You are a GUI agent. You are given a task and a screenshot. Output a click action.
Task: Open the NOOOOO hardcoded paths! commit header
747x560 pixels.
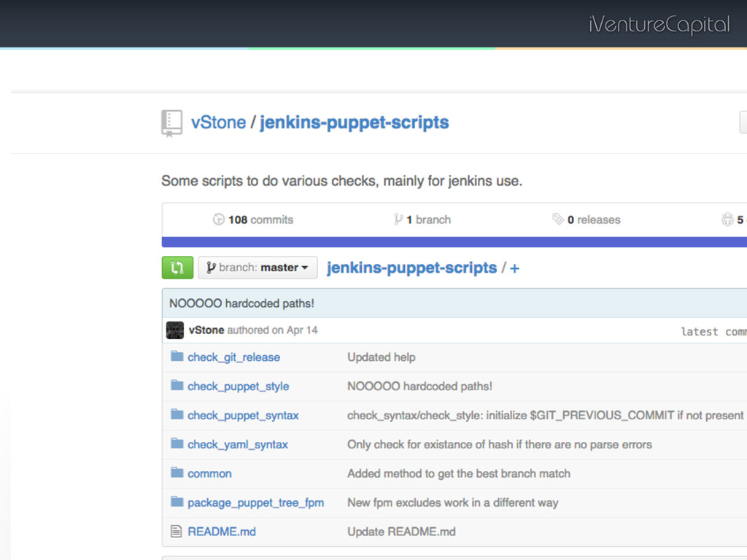241,303
